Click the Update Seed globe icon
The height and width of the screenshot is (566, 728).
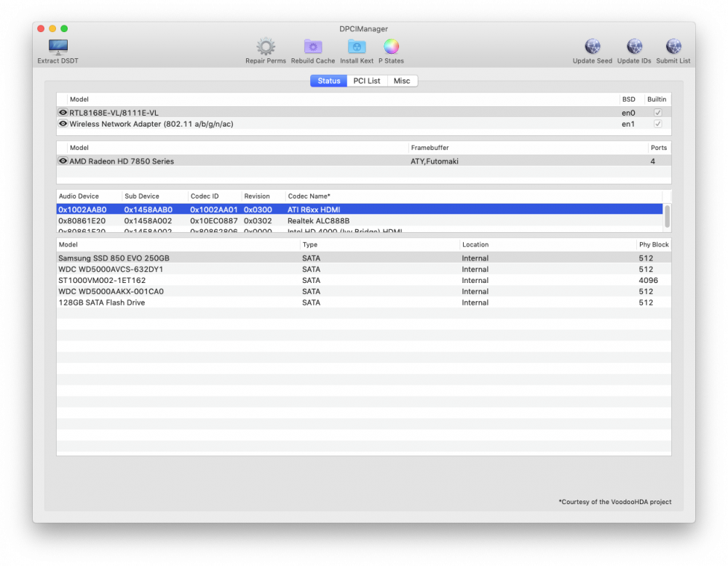click(592, 47)
